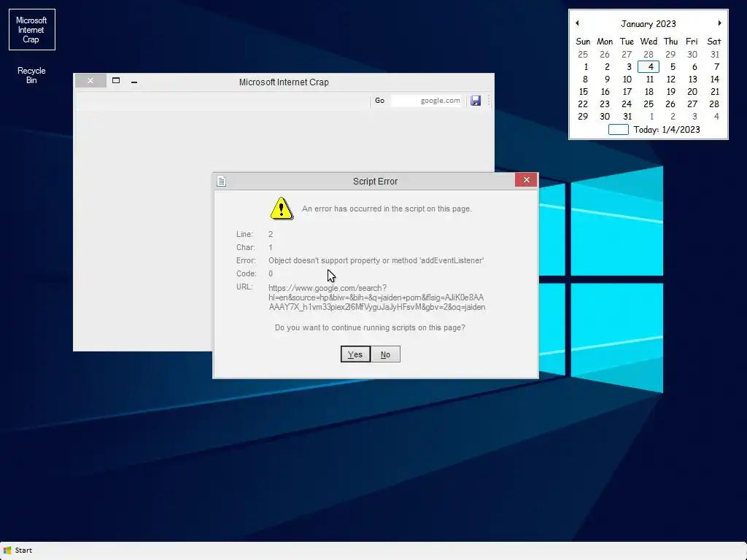Screen dimensions: 747x560
Task: Select January 4 in the calendar
Action: (649, 67)
